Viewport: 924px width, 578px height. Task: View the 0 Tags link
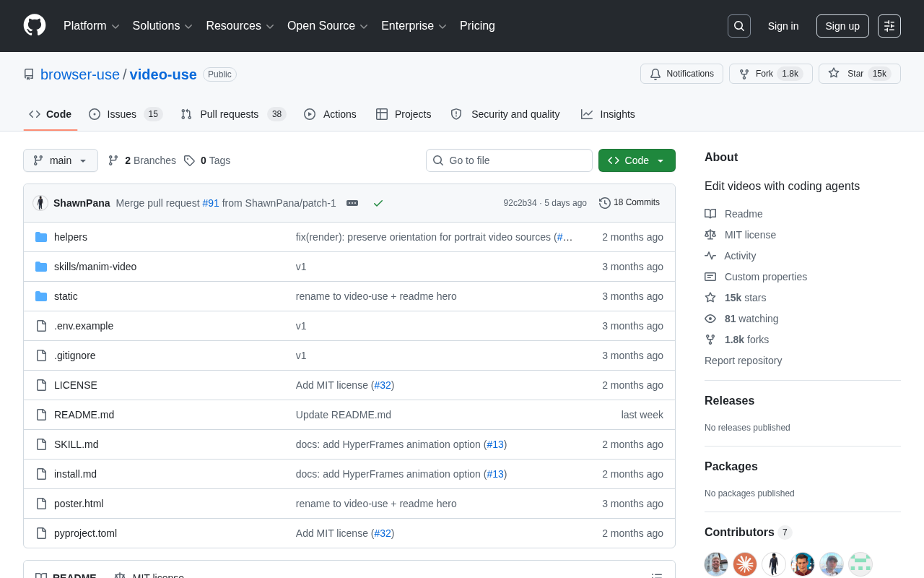[207, 160]
